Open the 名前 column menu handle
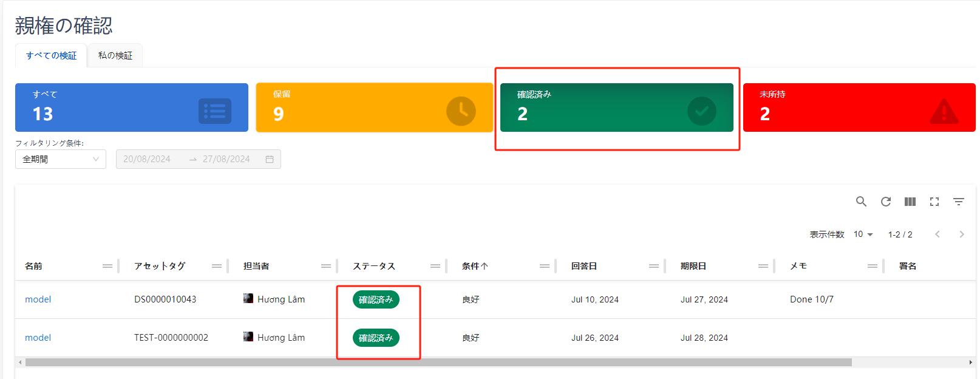This screenshot has height=379, width=980. pyautogui.click(x=107, y=266)
